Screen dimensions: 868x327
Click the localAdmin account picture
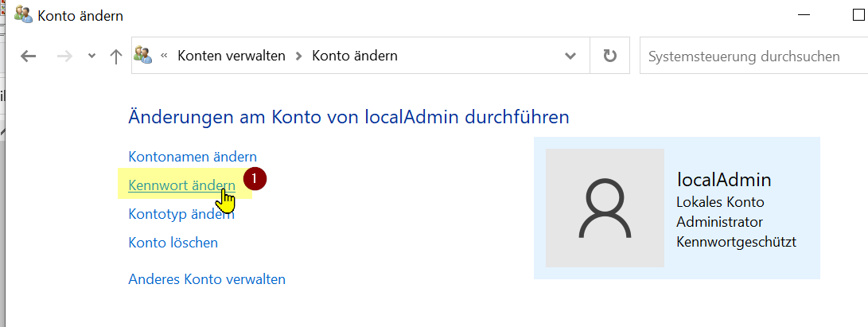pos(604,208)
